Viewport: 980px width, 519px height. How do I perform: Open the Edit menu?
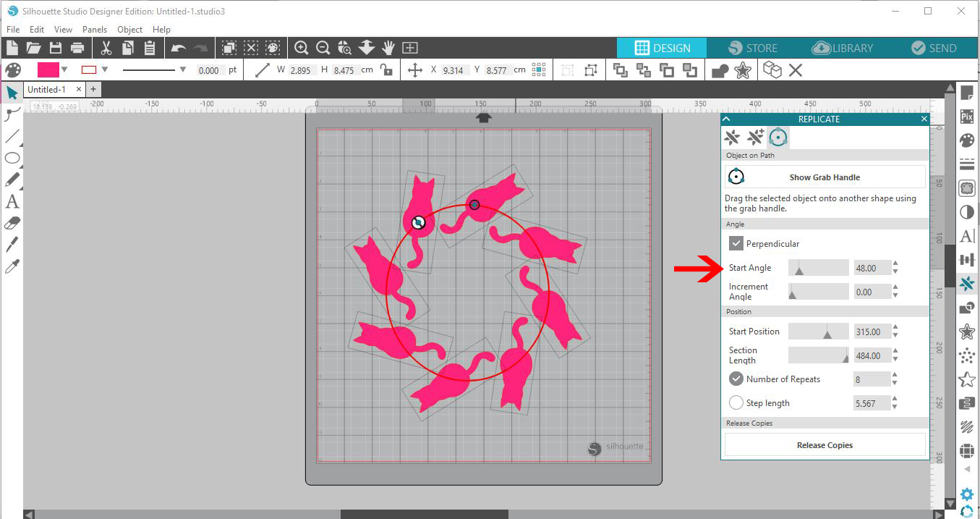(37, 30)
